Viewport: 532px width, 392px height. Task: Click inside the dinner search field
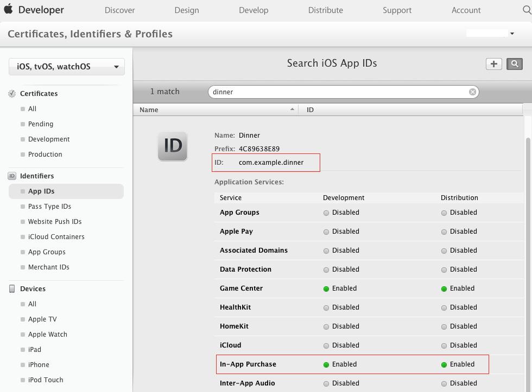tap(337, 92)
